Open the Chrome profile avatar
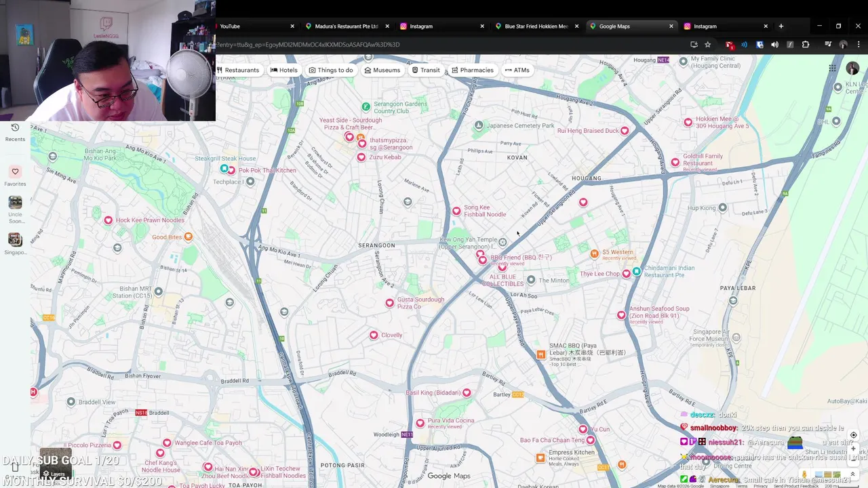Viewport: 868px width, 488px height. tap(844, 45)
